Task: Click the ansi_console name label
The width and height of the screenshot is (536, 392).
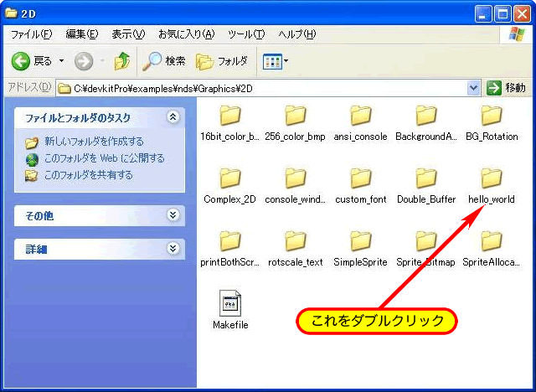Action: [x=361, y=137]
